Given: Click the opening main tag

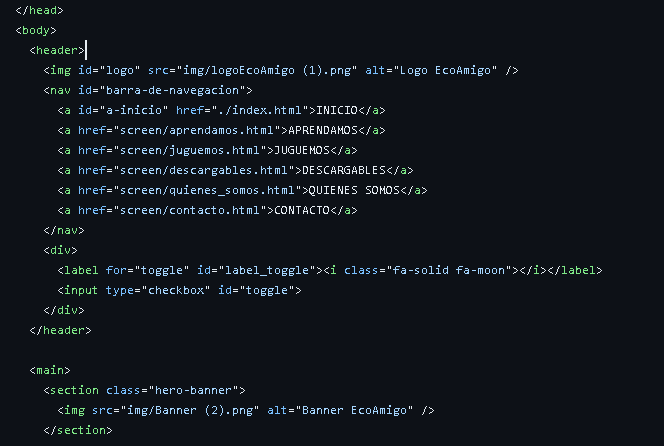Looking at the screenshot, I should pos(50,370).
